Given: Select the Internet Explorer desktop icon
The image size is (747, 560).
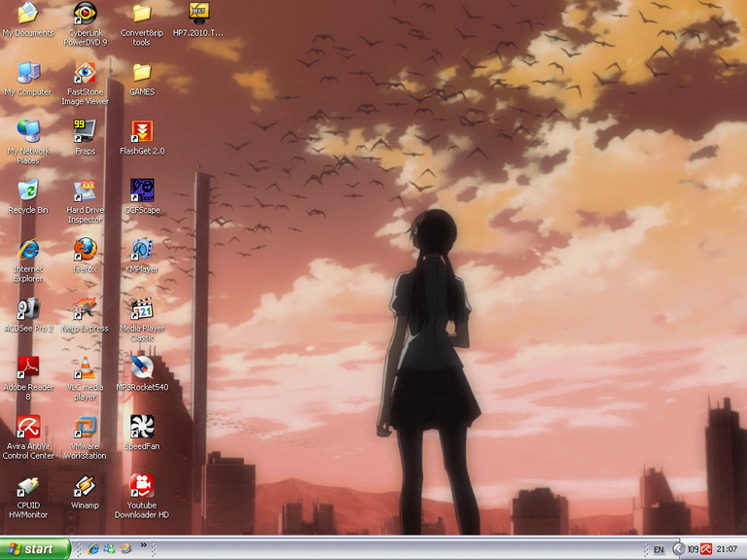Looking at the screenshot, I should pyautogui.click(x=28, y=261).
